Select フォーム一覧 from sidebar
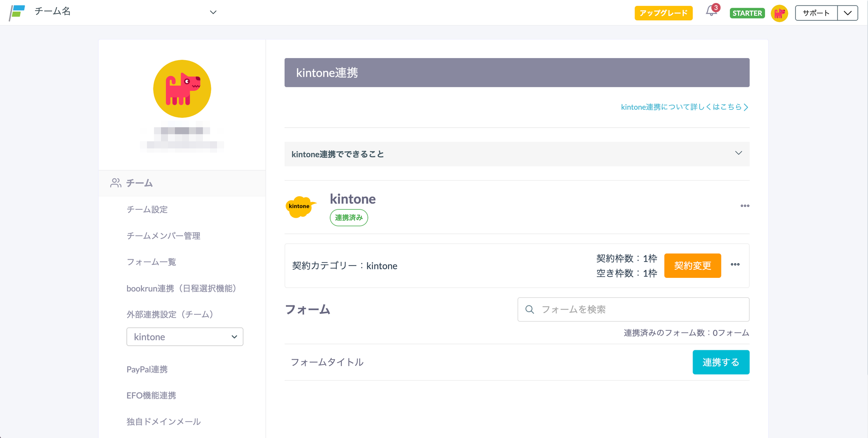Viewport: 868px width, 438px height. pos(151,262)
